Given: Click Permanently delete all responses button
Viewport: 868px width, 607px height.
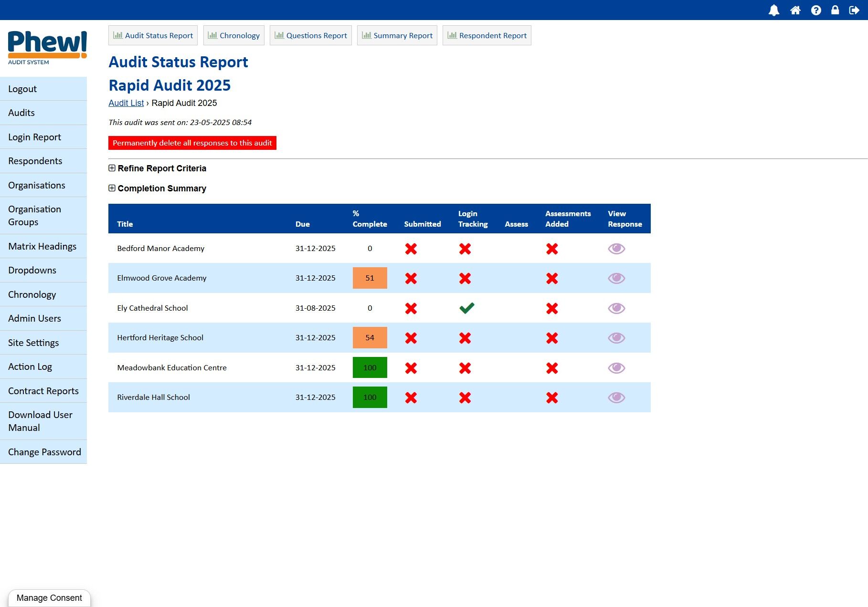Looking at the screenshot, I should coord(192,143).
